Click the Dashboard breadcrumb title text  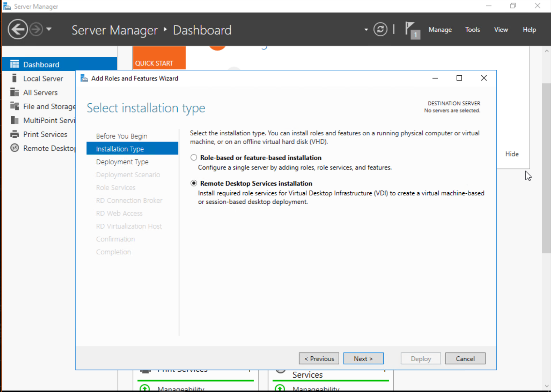tap(202, 30)
